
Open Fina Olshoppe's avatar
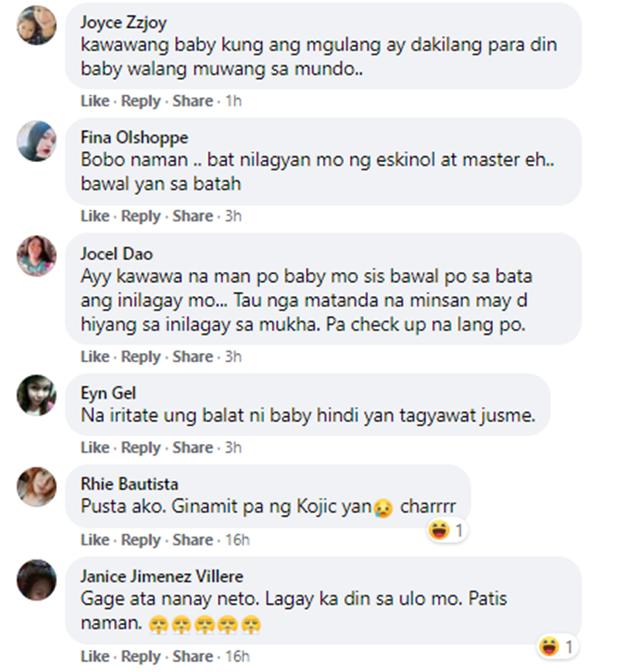[x=36, y=141]
